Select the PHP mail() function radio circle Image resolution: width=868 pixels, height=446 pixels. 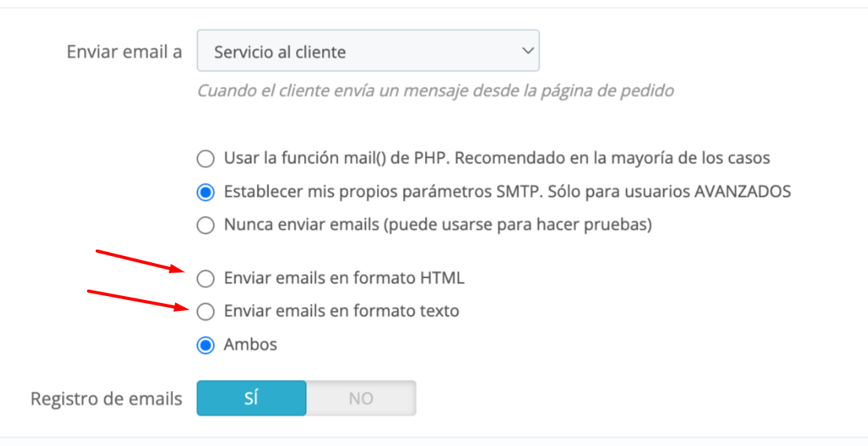click(x=205, y=159)
